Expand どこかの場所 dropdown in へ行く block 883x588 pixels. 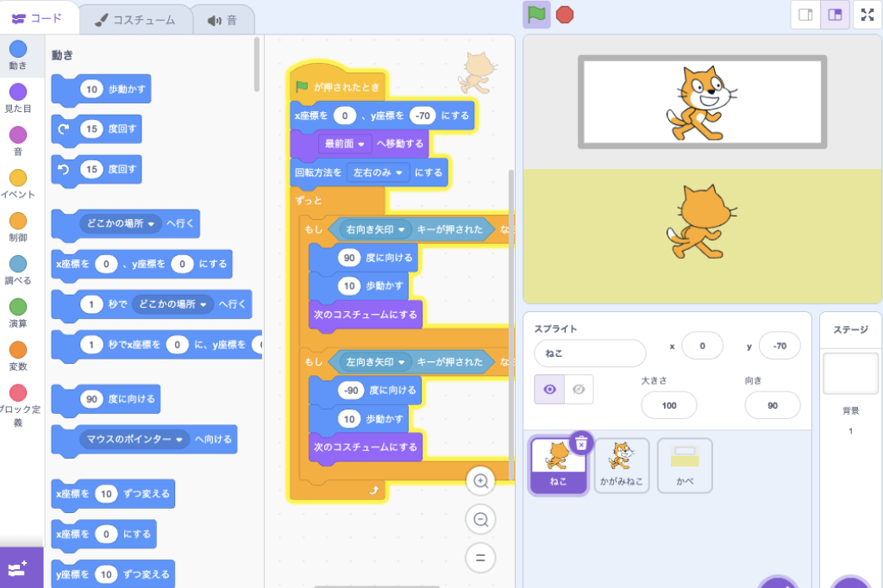pyautogui.click(x=153, y=224)
